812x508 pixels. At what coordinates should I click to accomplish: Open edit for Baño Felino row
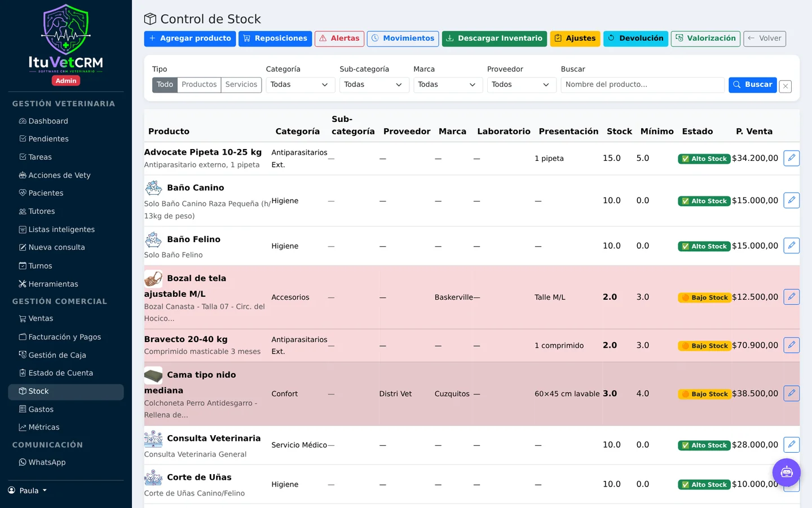coord(791,246)
